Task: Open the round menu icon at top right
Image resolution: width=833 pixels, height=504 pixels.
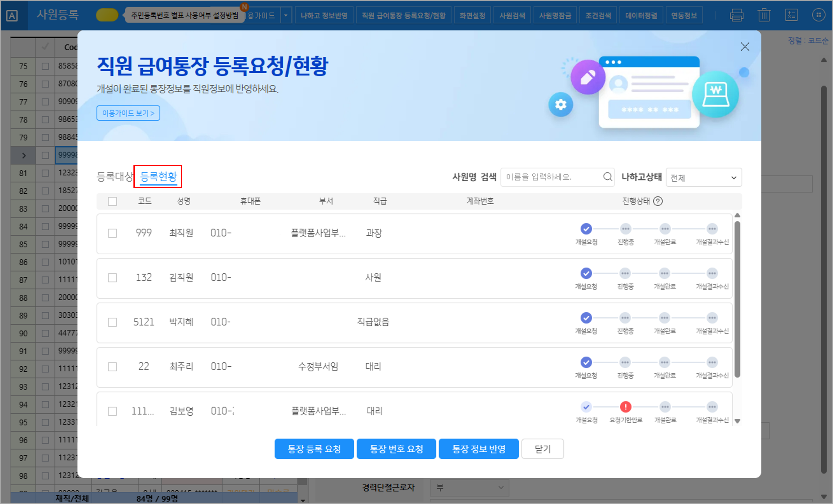Action: pyautogui.click(x=819, y=15)
